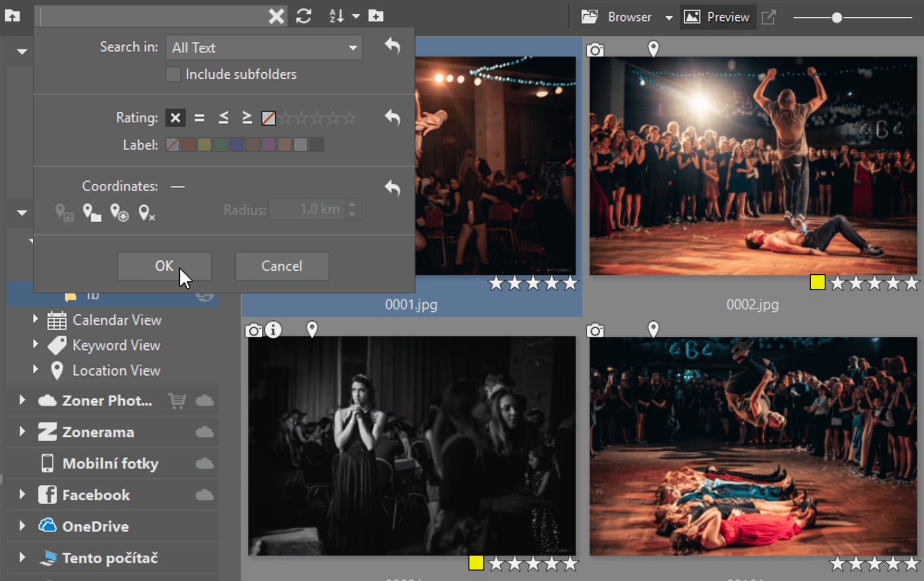Select Mobilní fotky folder
Viewport: 924px width, 581px height.
pos(110,464)
